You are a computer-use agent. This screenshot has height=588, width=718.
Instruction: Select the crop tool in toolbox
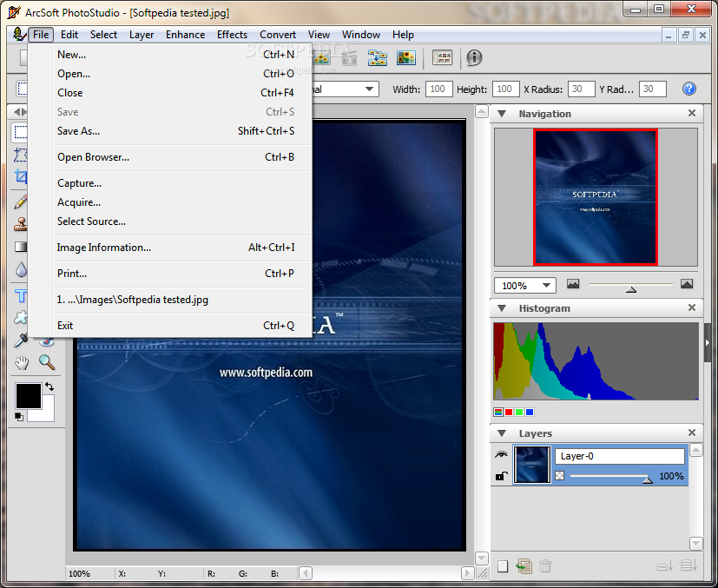click(20, 176)
